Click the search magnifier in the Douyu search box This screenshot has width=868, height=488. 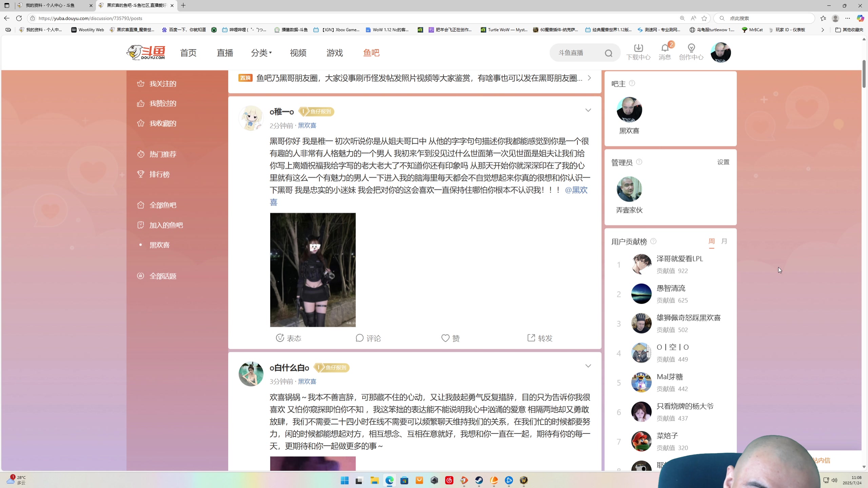coord(609,53)
